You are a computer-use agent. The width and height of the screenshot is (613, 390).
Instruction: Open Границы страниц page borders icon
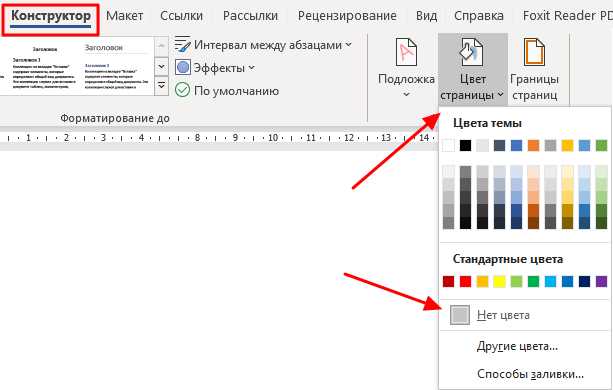pos(534,52)
